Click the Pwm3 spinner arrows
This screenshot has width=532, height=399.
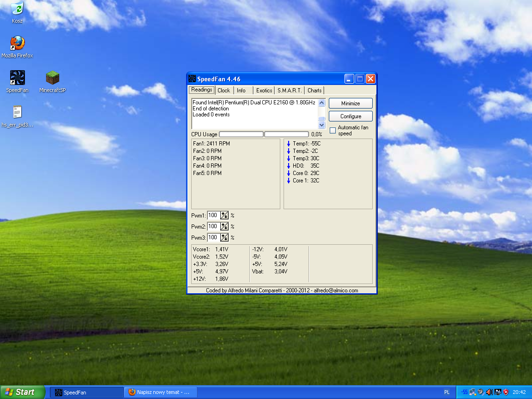(224, 238)
